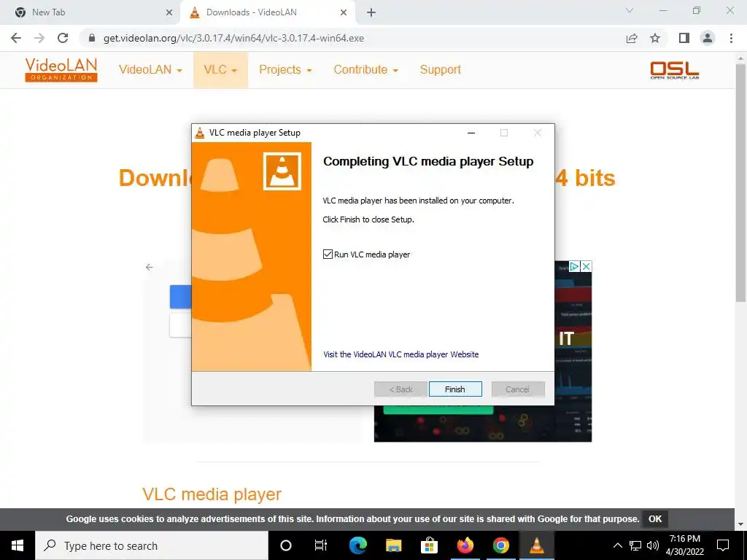Close the Downloads - VideoLAN tab
The height and width of the screenshot is (560, 747).
coord(344,13)
